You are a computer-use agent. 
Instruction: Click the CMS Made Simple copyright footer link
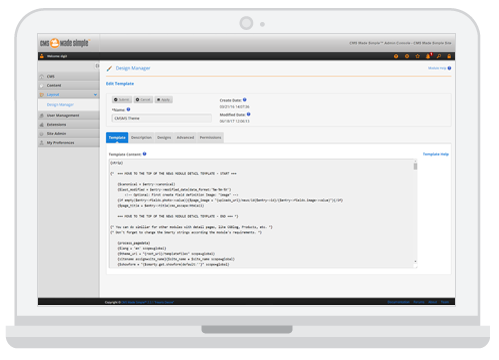[148, 302]
